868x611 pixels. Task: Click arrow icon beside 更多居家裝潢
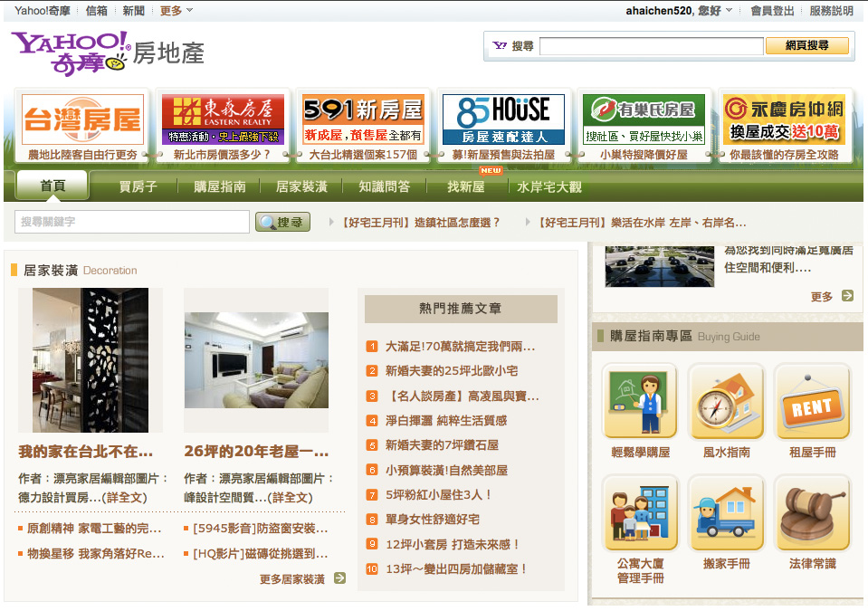click(x=340, y=578)
